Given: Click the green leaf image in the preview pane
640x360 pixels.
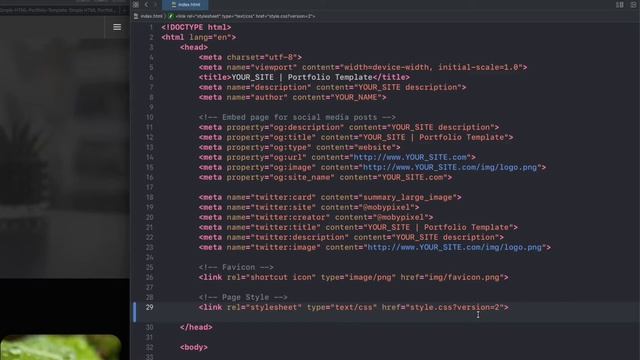Looking at the screenshot, I should [x=60, y=347].
